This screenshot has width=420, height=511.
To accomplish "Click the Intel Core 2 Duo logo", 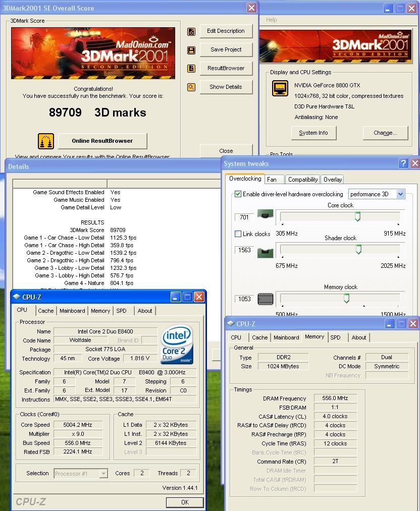I will click(x=177, y=344).
